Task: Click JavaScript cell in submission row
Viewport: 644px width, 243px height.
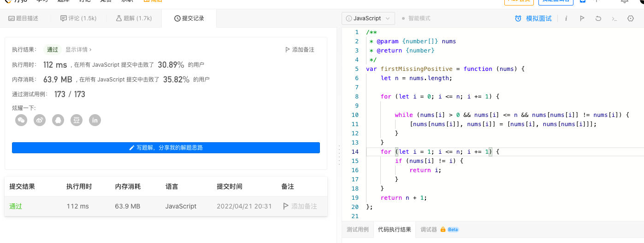Action: 181,206
